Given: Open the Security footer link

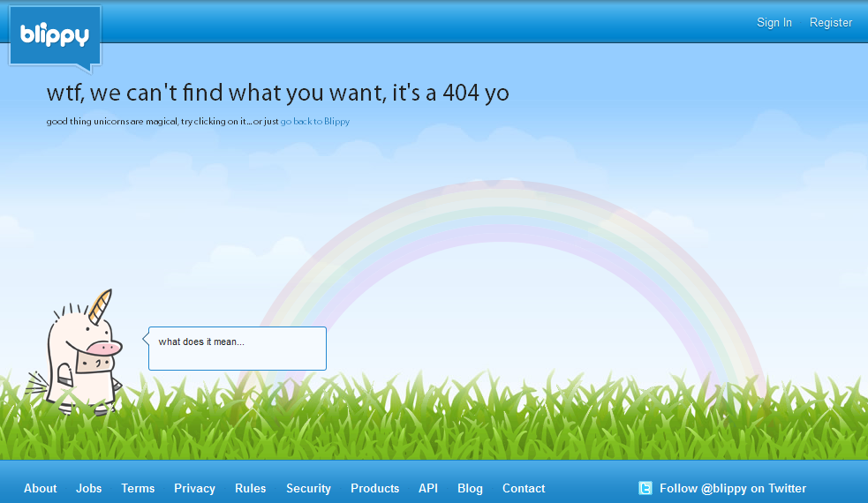Looking at the screenshot, I should point(308,488).
